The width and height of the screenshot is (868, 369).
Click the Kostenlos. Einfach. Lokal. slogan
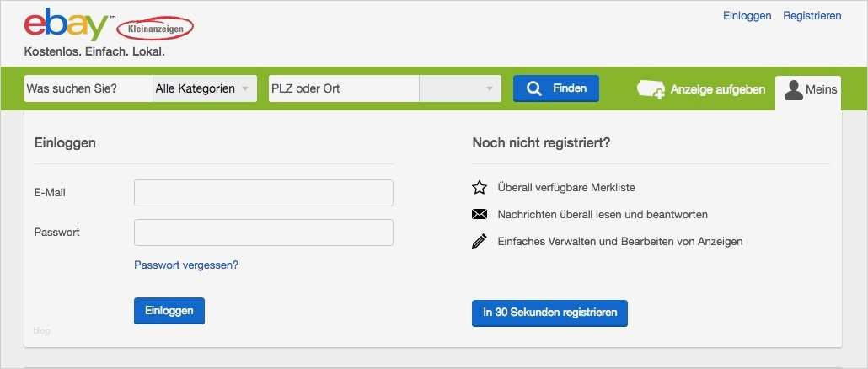94,52
